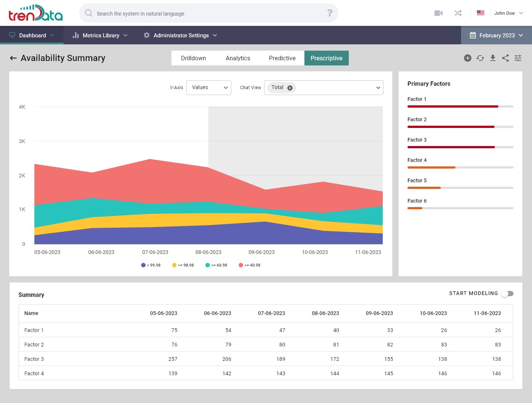Open the search help question mark

[x=330, y=13]
